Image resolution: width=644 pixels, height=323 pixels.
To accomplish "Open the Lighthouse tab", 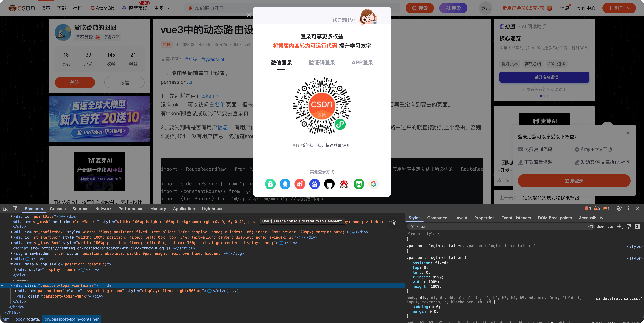I will click(212, 209).
